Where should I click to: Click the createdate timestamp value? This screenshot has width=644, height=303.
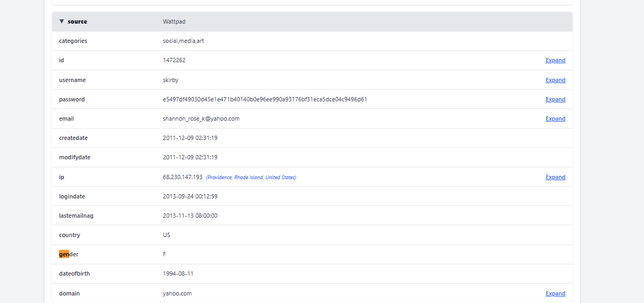(x=190, y=138)
